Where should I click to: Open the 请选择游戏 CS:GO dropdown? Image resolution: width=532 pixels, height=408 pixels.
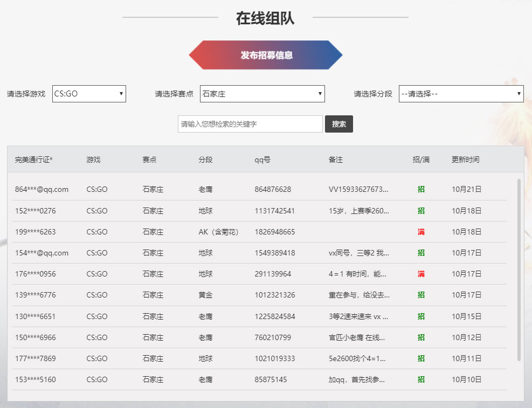[89, 94]
